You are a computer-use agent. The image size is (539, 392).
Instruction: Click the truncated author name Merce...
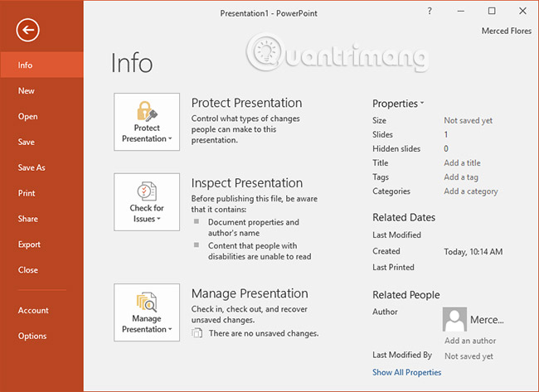click(x=487, y=320)
